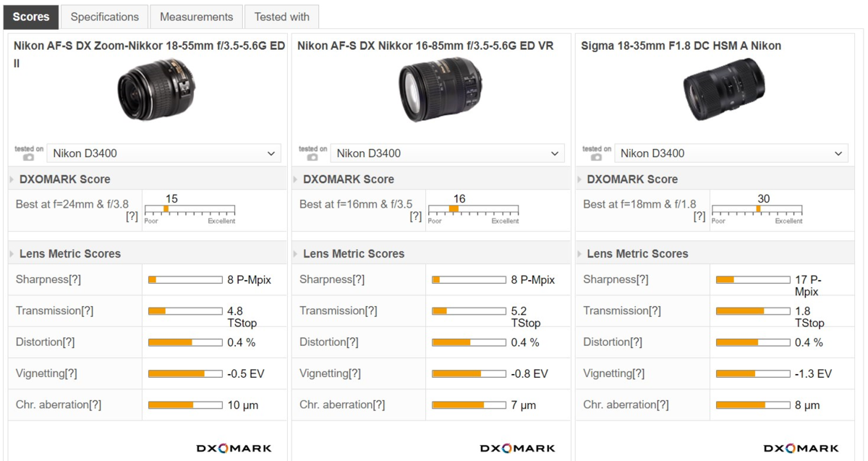The image size is (868, 461).
Task: Click the Sigma 18-35mm lens thumbnail
Action: click(x=724, y=90)
